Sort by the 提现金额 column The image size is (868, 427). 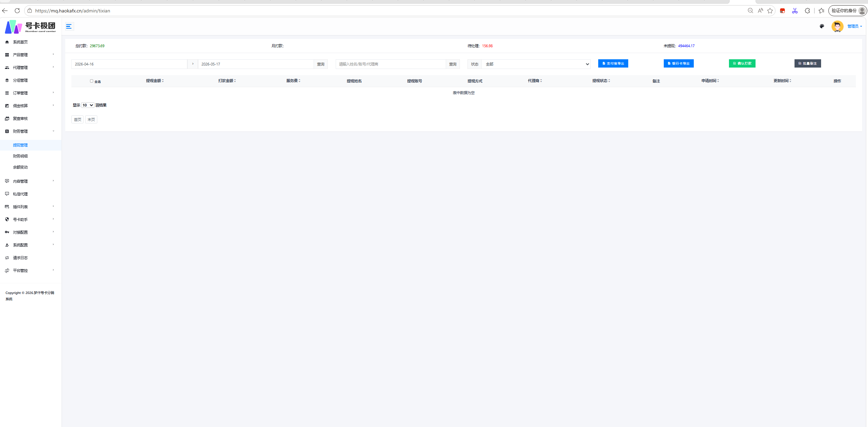point(155,81)
